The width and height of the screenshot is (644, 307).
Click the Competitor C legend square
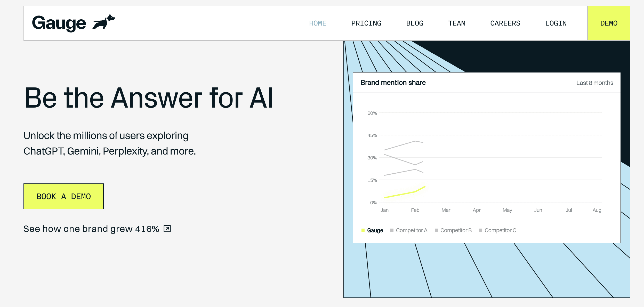click(x=481, y=230)
